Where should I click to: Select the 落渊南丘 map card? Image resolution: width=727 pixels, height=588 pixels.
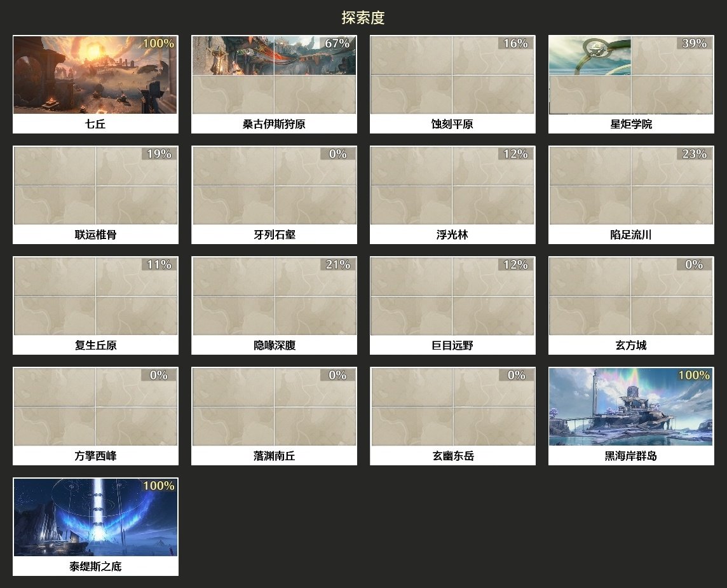pos(274,416)
